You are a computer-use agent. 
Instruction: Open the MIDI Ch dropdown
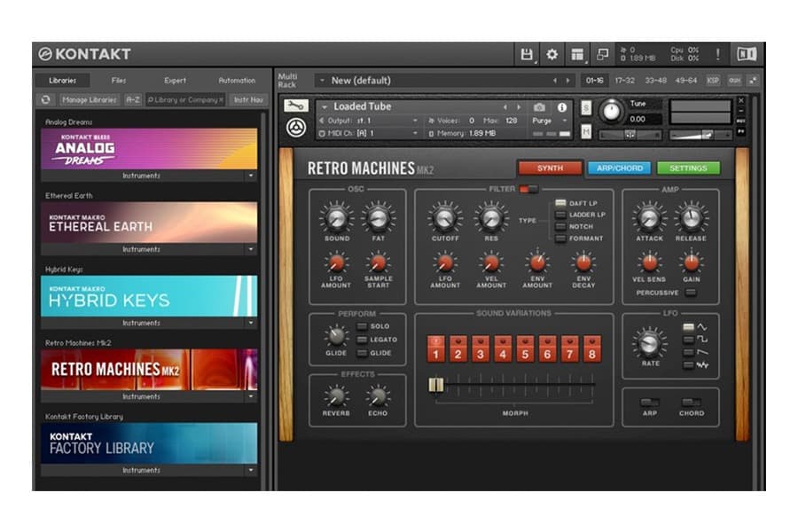pyautogui.click(x=415, y=134)
